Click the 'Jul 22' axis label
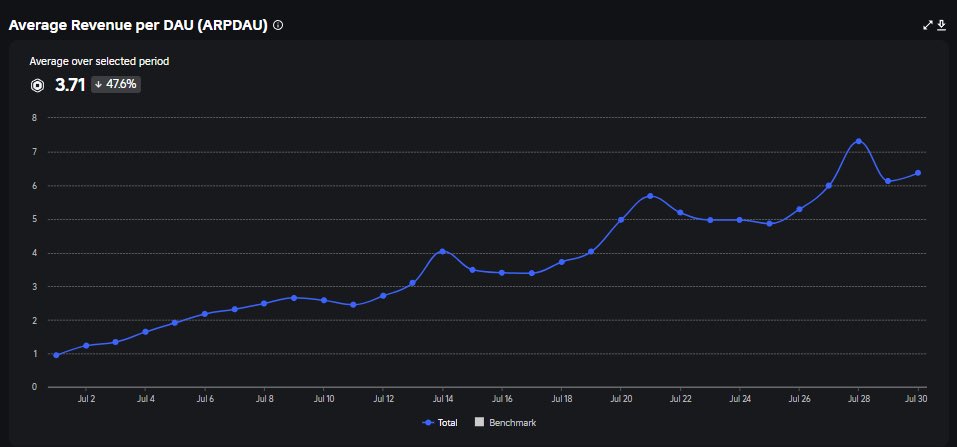This screenshot has width=957, height=447. [681, 399]
